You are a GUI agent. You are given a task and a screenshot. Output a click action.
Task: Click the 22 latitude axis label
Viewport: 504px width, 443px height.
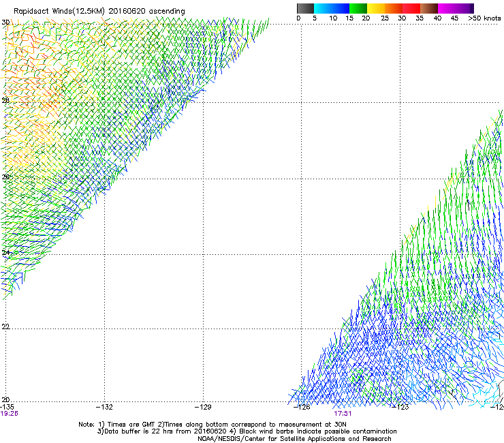coord(5,326)
